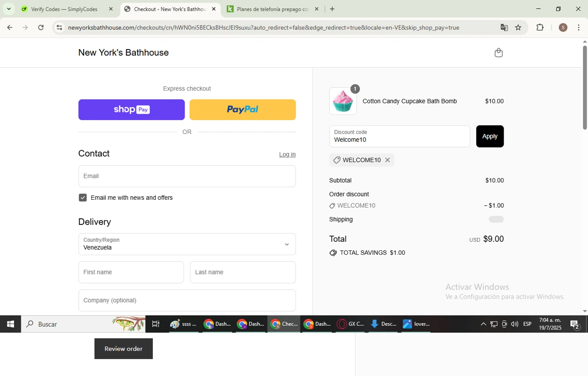Focus the Company optional field
The height and width of the screenshot is (376, 588).
click(187, 300)
